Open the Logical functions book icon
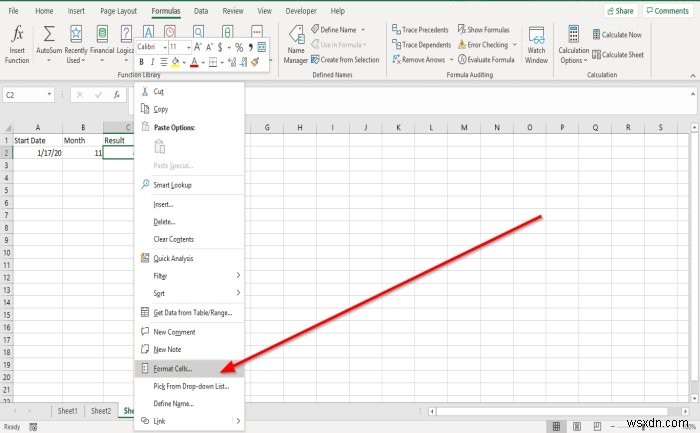The height and width of the screenshot is (433, 700). [x=126, y=33]
